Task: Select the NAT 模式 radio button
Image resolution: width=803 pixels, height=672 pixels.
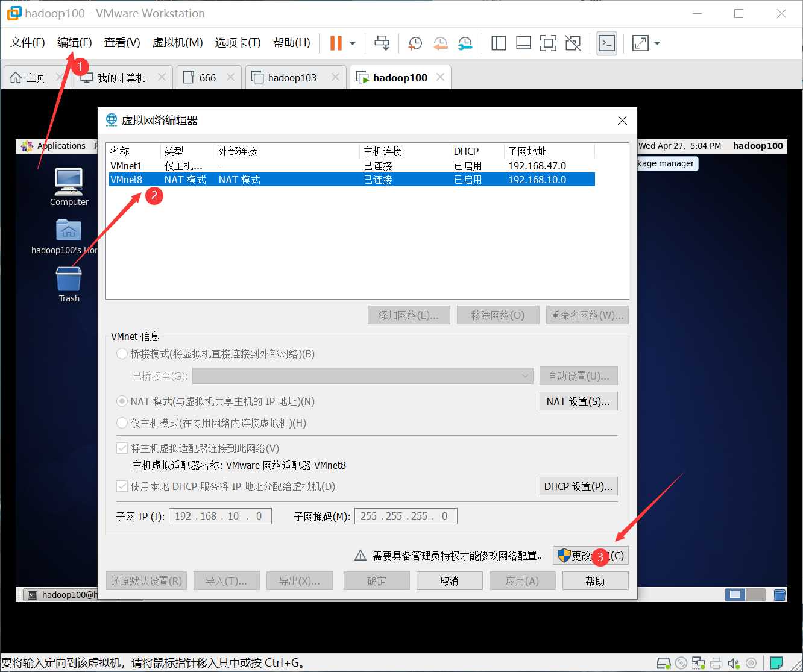Action: tap(122, 401)
